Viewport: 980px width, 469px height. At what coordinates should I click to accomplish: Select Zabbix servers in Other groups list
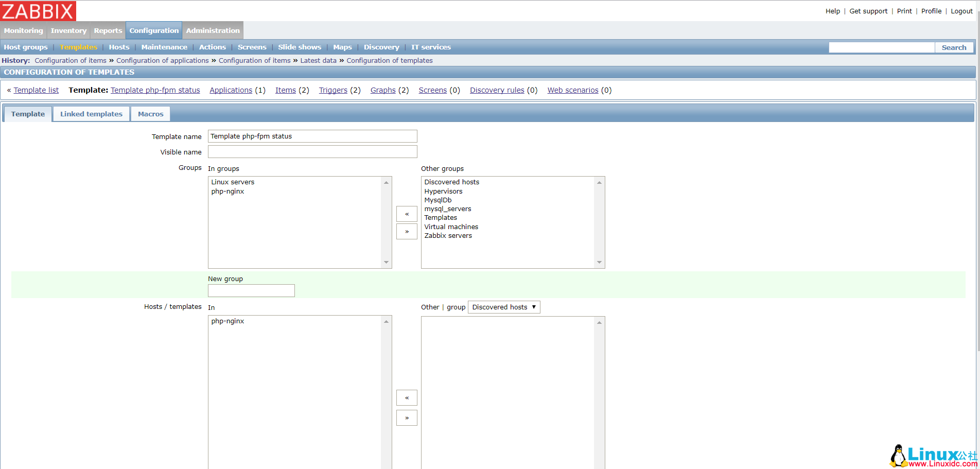[448, 235]
